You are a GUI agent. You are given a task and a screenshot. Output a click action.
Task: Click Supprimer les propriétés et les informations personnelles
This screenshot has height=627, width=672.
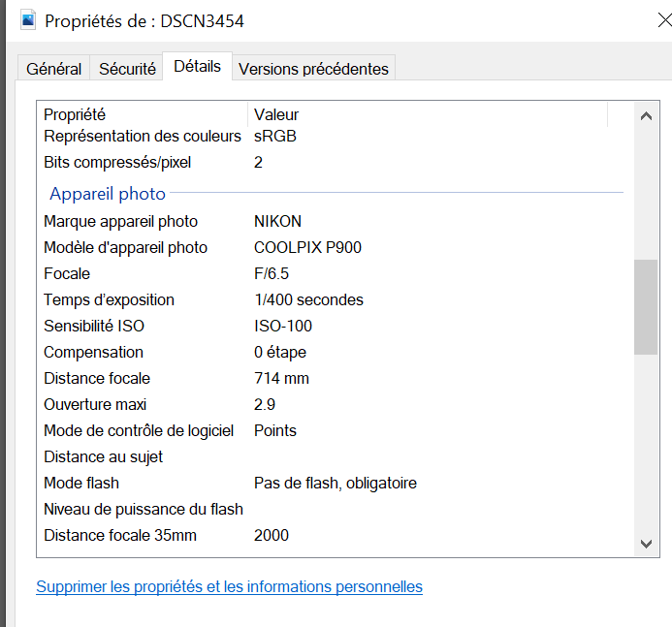tap(229, 586)
